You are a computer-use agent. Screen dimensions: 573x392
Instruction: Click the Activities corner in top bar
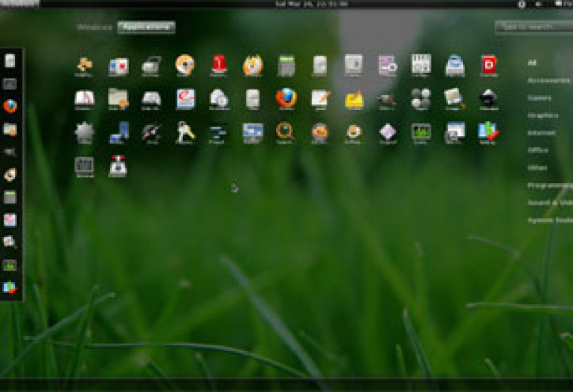coord(19,4)
